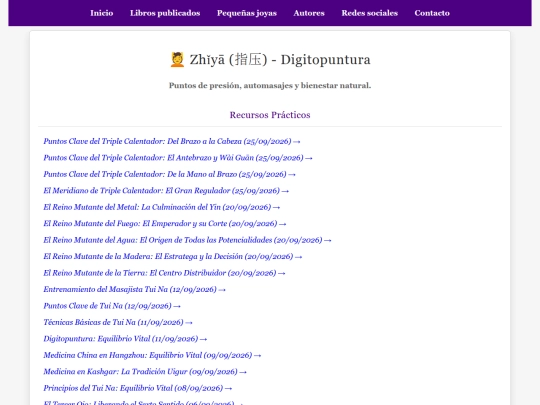Open Puntos Clave de Tui Na link
Viewport: 540px width, 405px height.
(112, 306)
